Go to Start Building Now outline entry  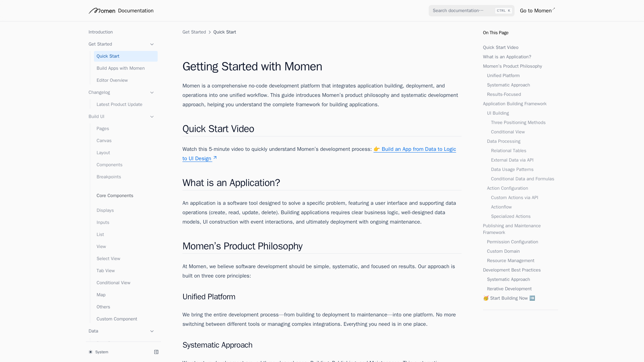509,298
